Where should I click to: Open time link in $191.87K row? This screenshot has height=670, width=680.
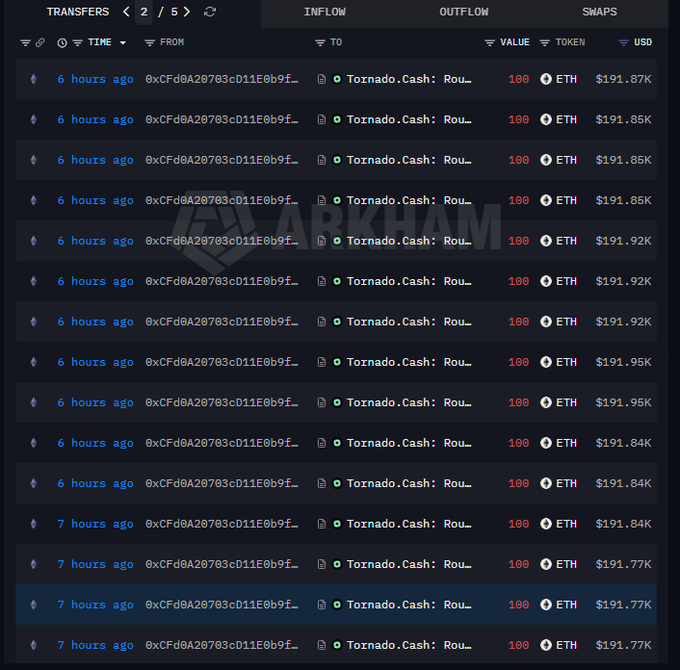[95, 79]
